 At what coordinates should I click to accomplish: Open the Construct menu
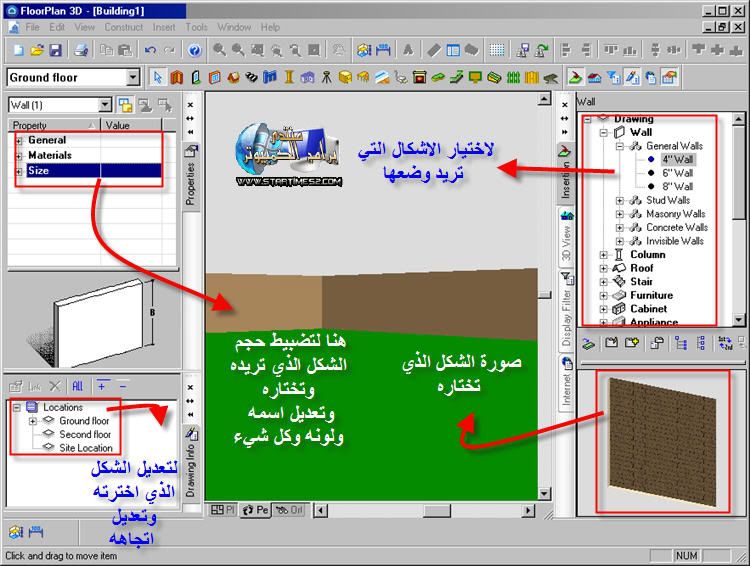124,27
